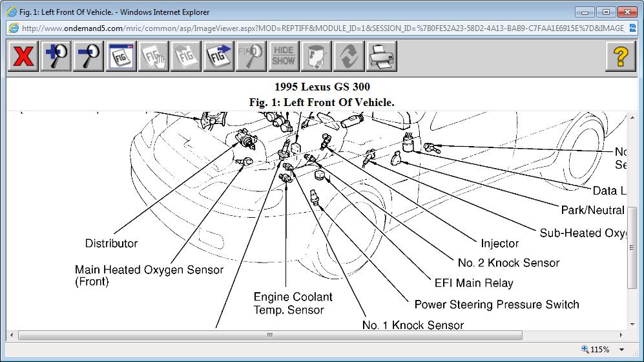The image size is (644, 362).
Task: Select the zoom in magnifier tool
Action: (56, 56)
